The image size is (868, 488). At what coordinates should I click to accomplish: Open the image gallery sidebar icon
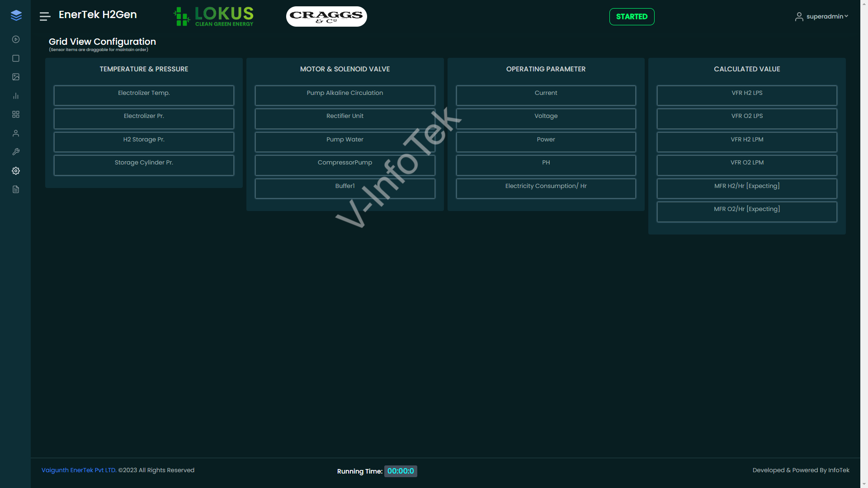coord(16,77)
